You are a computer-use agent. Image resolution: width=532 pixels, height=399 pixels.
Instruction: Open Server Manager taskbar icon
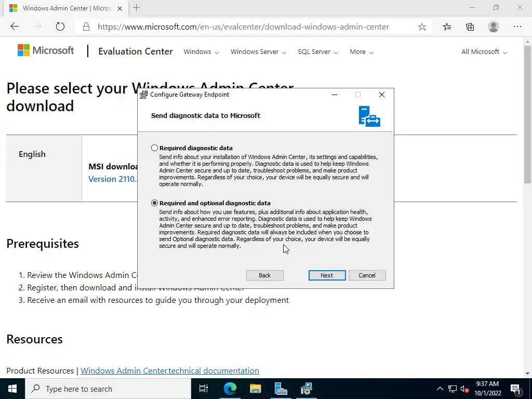tap(281, 389)
